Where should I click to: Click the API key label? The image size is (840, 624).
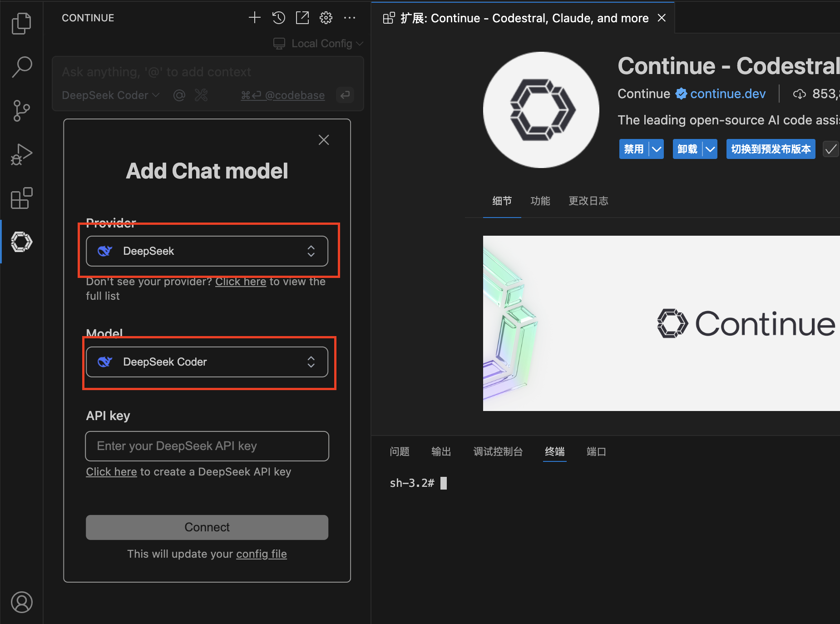108,416
